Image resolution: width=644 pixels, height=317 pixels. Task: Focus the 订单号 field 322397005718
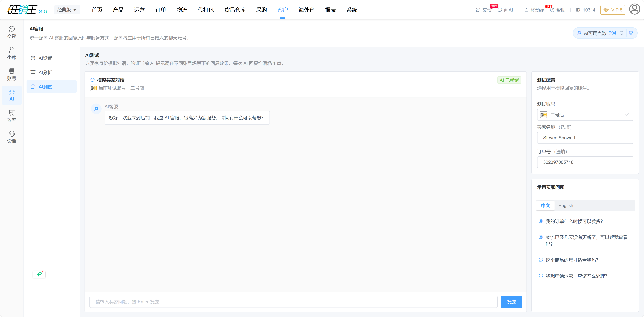click(585, 162)
